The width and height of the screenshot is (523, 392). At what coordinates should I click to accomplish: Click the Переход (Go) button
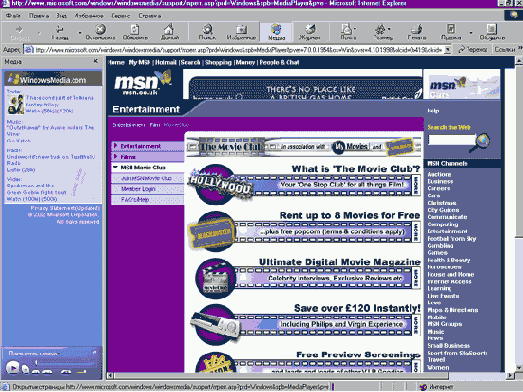(x=472, y=50)
